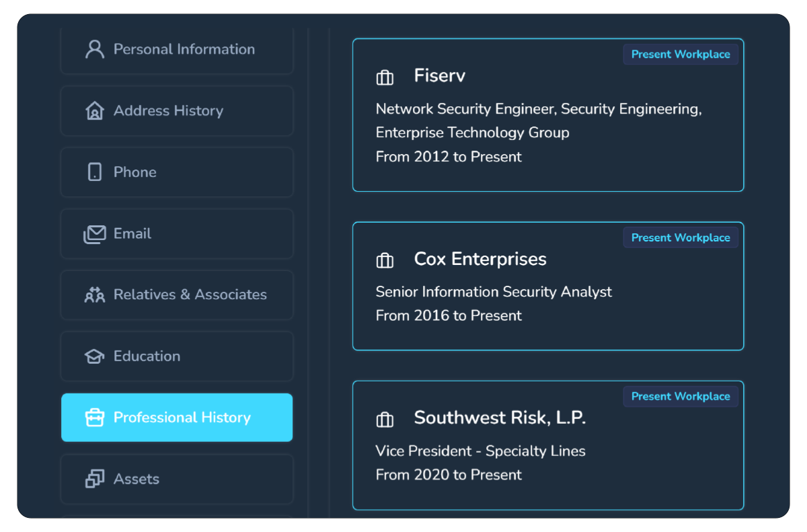Screen dimensions: 807x532
Task: Click the graduation cap Education icon
Action: click(95, 356)
